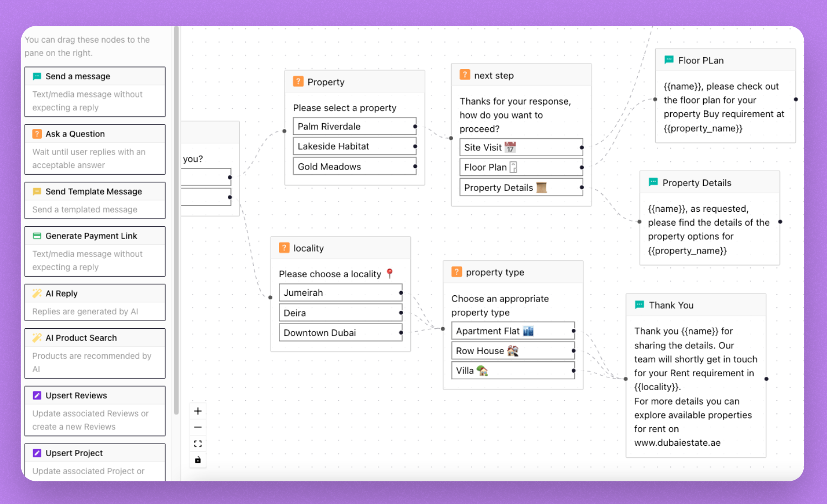Click the locality node question icon
Viewport: 827px width, 504px height.
tap(284, 248)
